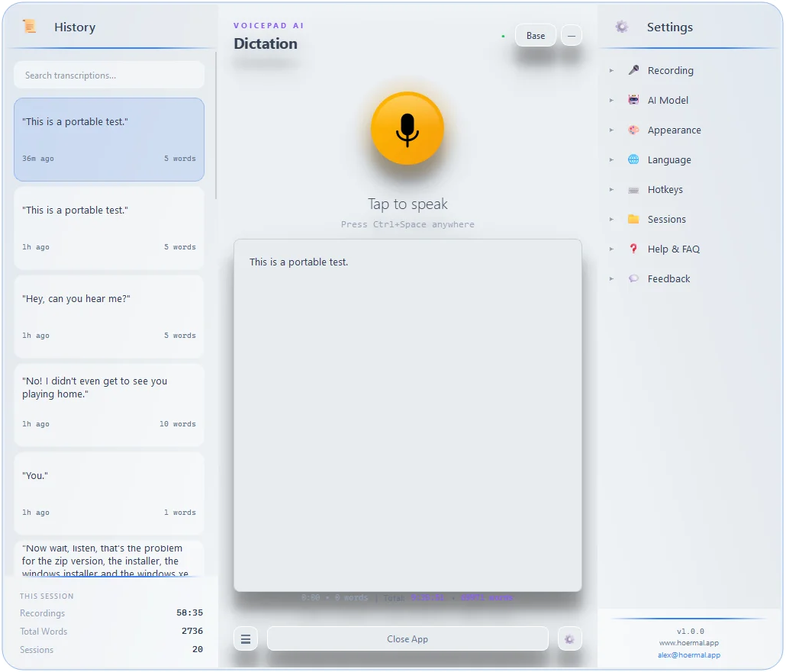
Task: Click the Recording microphone icon
Action: [633, 70]
